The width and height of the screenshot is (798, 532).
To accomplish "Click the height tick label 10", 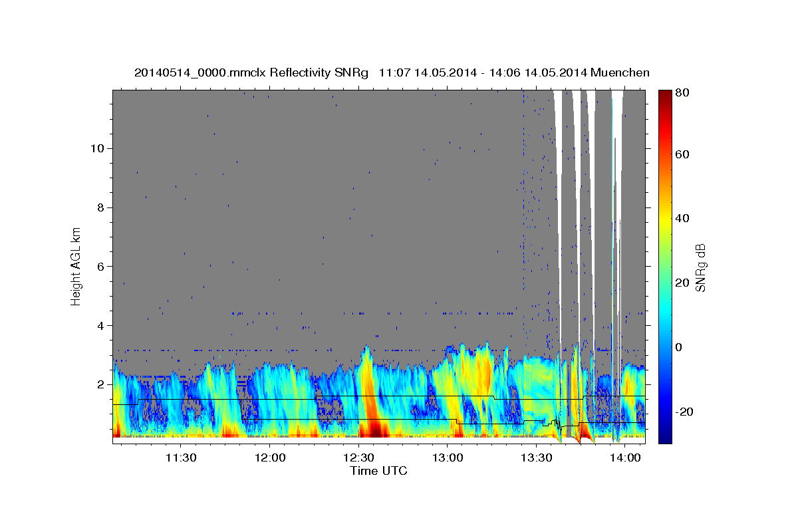I will pyautogui.click(x=96, y=148).
